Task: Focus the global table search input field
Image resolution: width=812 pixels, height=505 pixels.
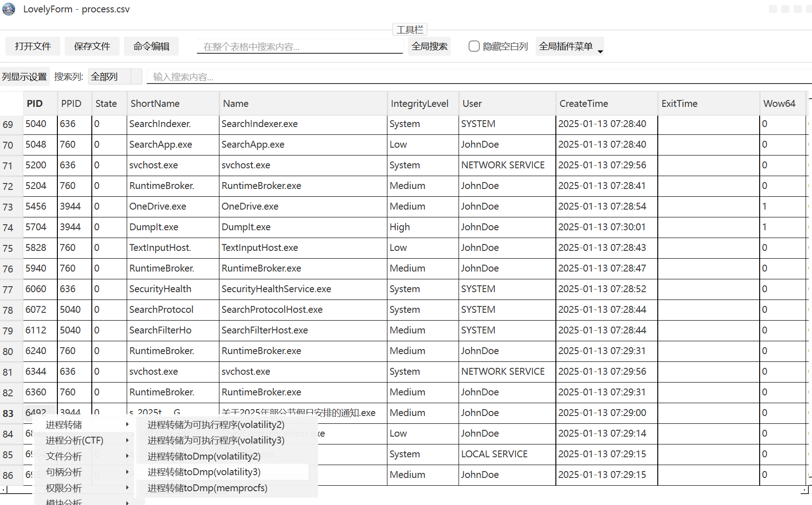Action: coord(300,46)
